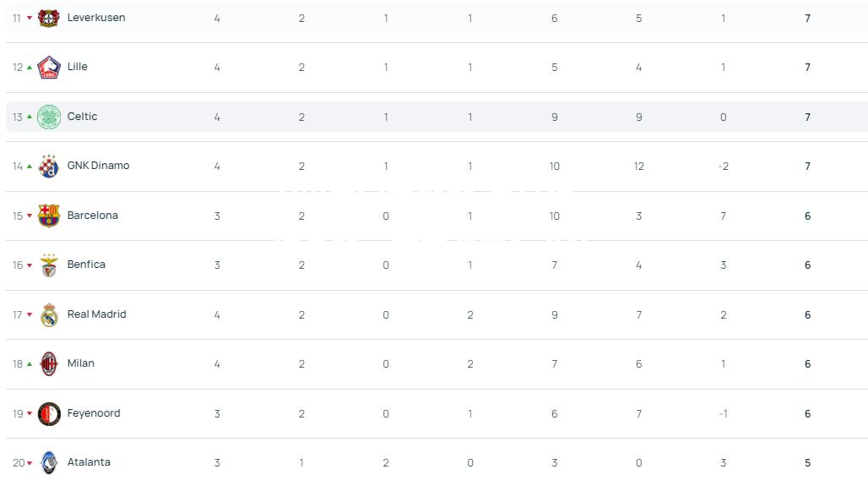Screen dimensions: 868x486
Task: Click the Atalanta team name
Action: 89,462
